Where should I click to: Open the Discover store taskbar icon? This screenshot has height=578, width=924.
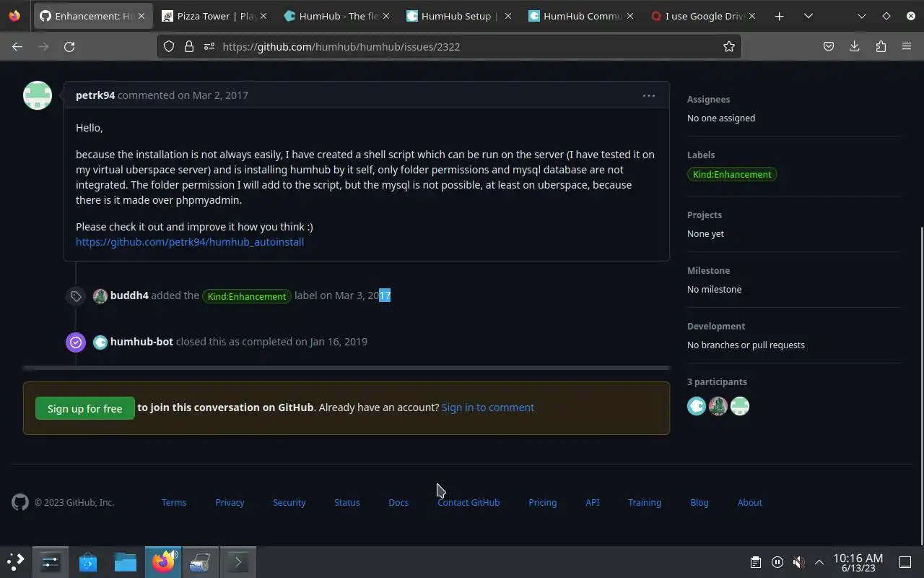(88, 561)
